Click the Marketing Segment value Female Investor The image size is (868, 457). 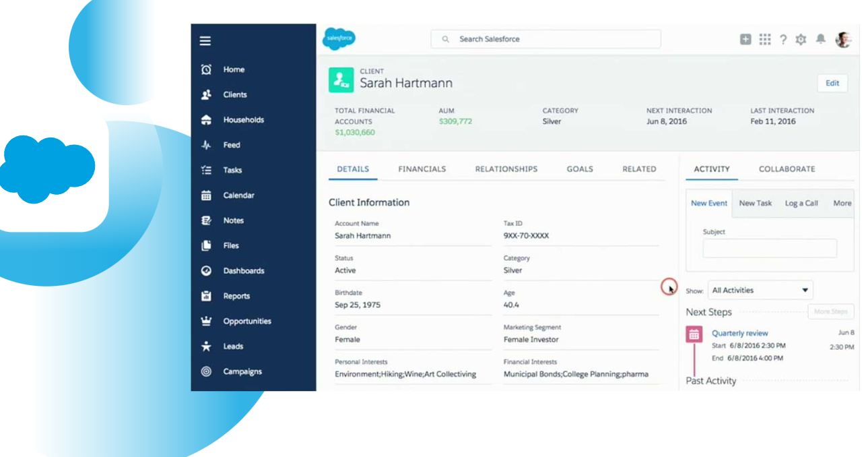click(531, 340)
